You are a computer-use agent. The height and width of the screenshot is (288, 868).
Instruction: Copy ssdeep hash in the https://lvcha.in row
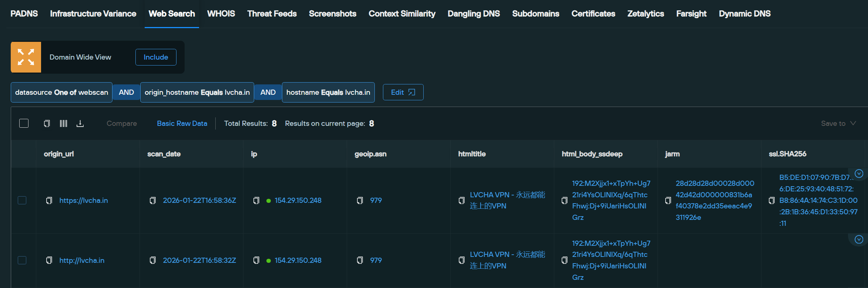click(564, 200)
